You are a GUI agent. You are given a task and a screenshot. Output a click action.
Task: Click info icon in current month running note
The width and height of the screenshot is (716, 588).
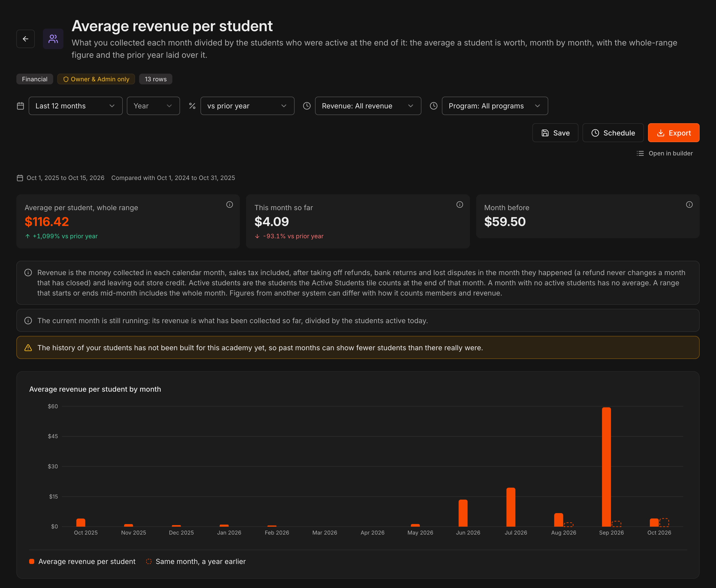(28, 320)
